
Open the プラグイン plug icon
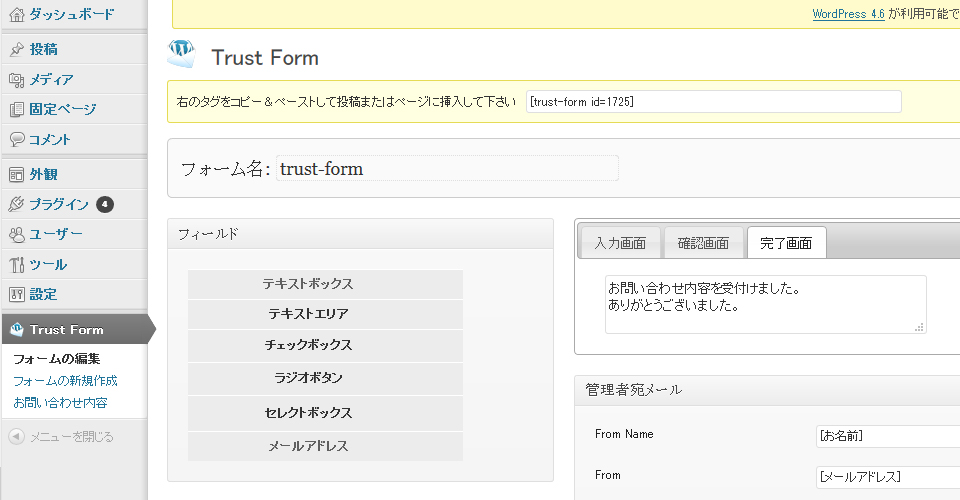tap(17, 204)
